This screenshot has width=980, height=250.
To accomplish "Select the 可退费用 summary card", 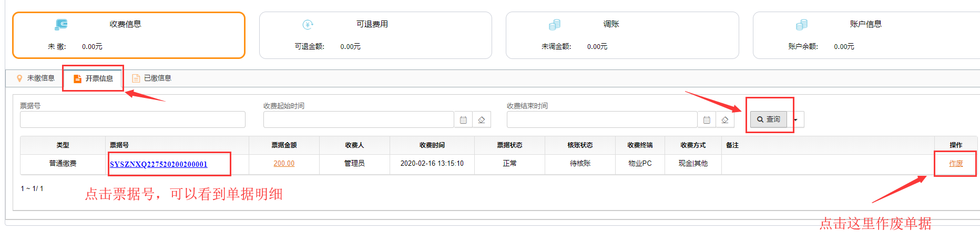I will click(375, 35).
